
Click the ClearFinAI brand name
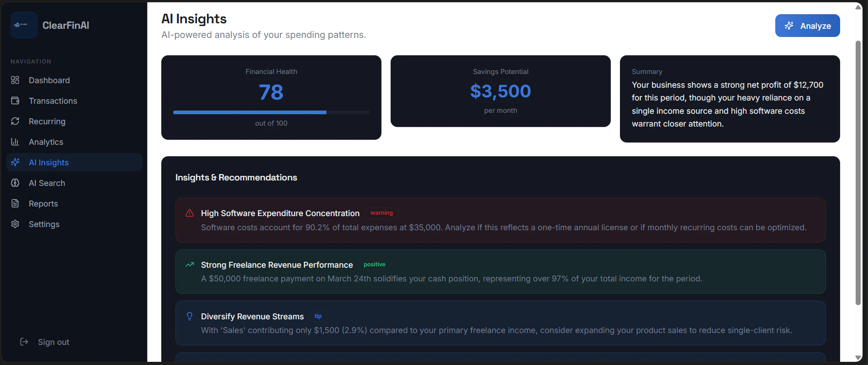click(66, 25)
